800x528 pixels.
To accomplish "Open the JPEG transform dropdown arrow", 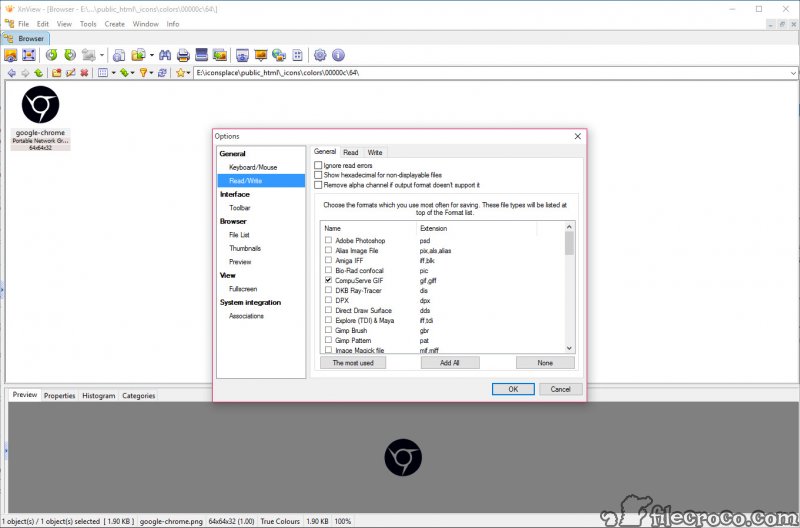I will (x=102, y=55).
